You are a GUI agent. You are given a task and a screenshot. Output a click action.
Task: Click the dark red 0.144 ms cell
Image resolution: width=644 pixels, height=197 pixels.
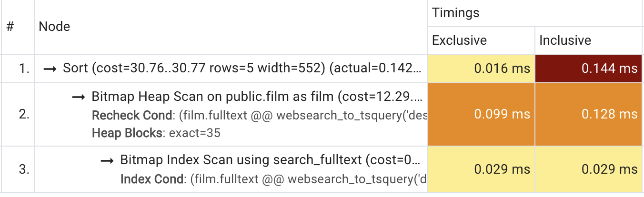click(588, 69)
